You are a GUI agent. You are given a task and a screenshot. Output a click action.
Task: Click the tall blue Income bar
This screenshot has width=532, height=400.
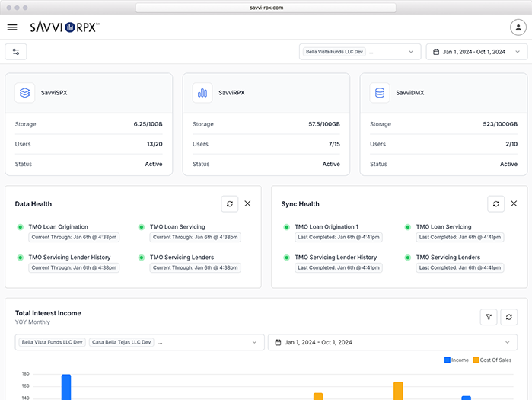66,387
